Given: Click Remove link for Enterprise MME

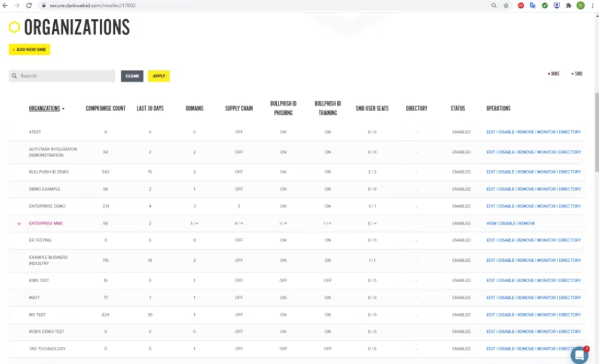Looking at the screenshot, I should click(x=527, y=224).
